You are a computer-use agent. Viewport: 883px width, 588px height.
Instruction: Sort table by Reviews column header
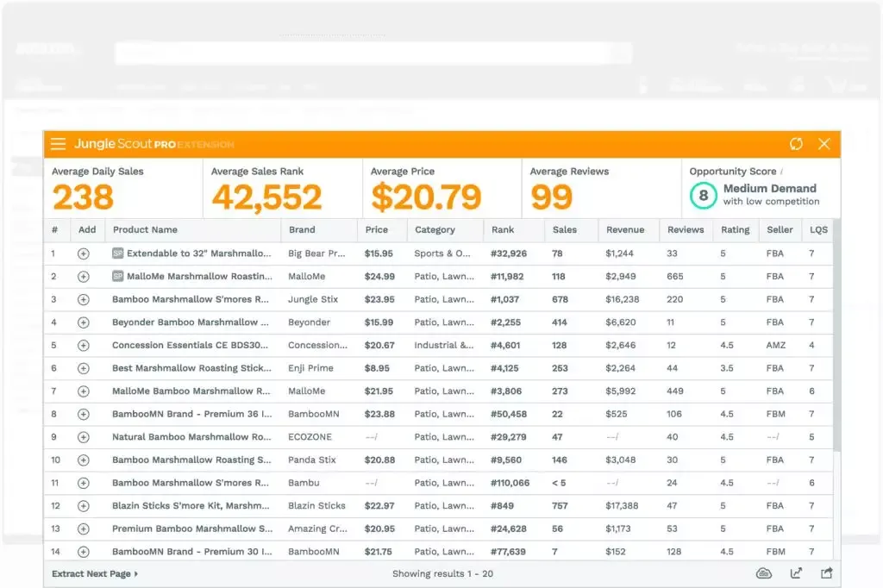[x=686, y=230]
